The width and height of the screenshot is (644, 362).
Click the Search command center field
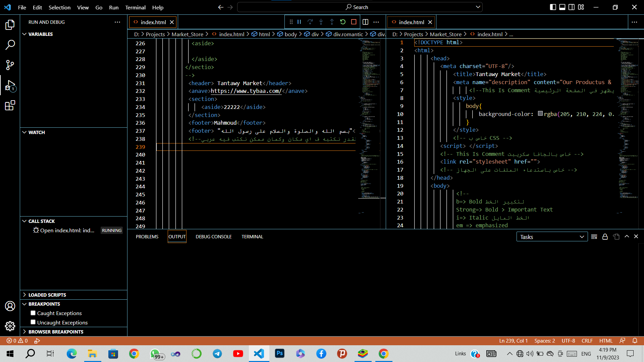(x=360, y=7)
